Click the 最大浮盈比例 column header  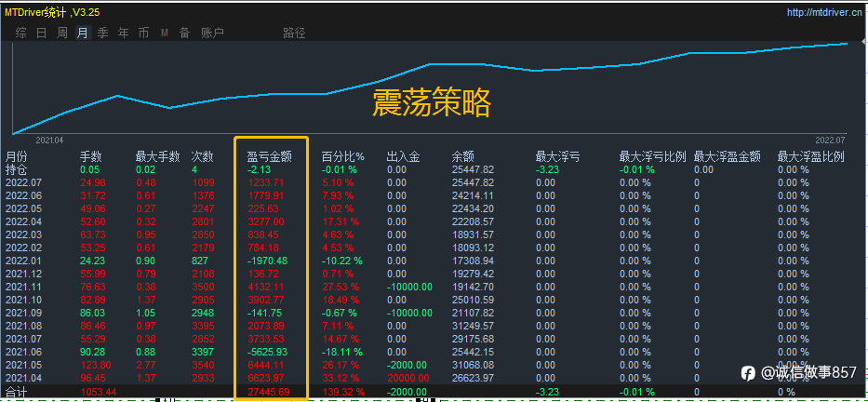pyautogui.click(x=811, y=157)
